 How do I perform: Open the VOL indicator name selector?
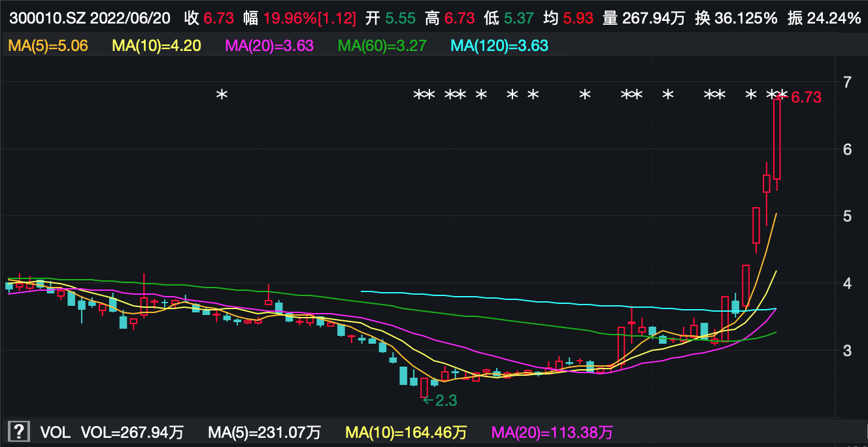pos(55,432)
